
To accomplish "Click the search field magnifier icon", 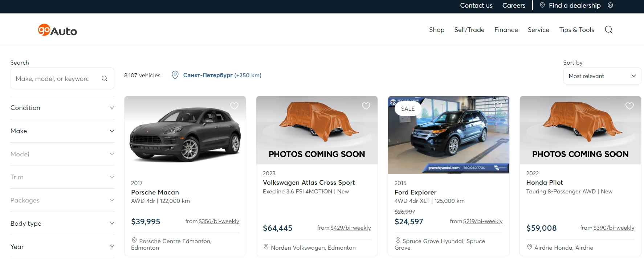I will click(x=105, y=78).
